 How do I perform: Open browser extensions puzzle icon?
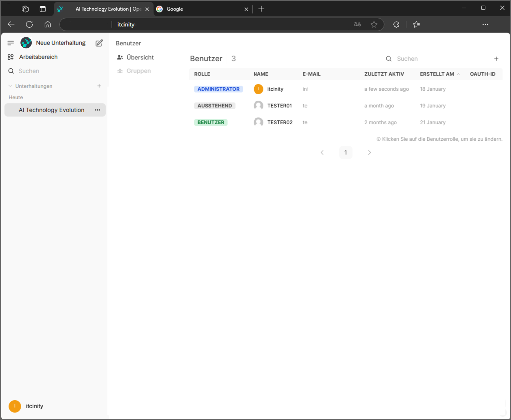tap(396, 24)
